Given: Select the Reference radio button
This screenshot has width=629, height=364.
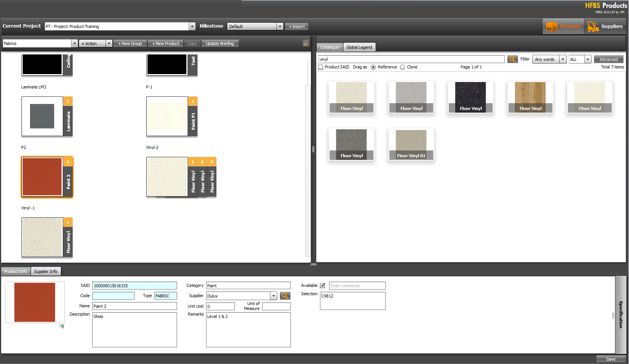Looking at the screenshot, I should 373,67.
